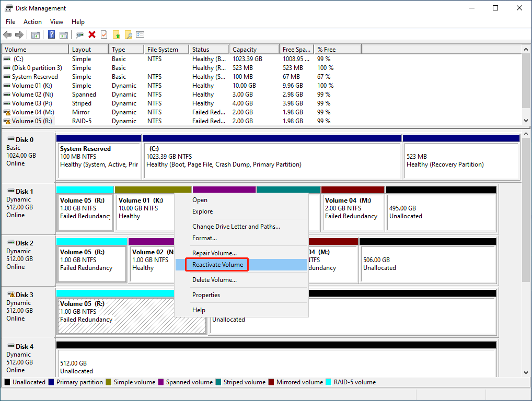Choose Change Drive Letter and Paths...
Image resolution: width=532 pixels, height=401 pixels.
(x=241, y=227)
